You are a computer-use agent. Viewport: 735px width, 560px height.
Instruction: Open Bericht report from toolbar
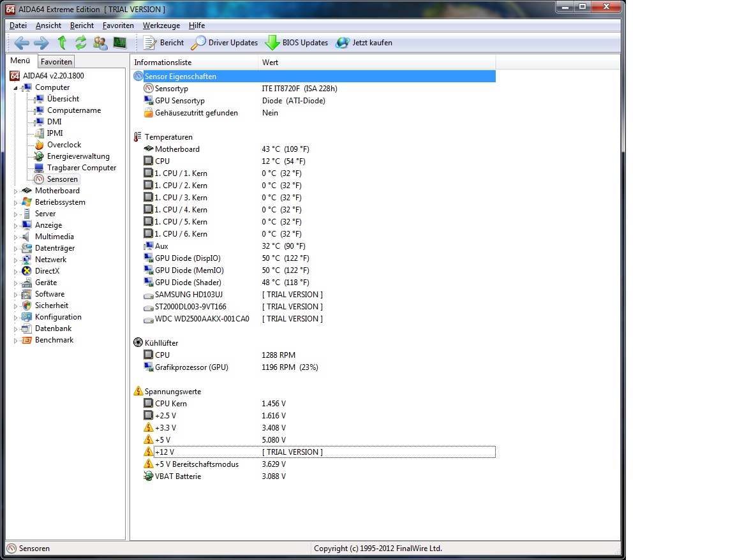(x=163, y=43)
